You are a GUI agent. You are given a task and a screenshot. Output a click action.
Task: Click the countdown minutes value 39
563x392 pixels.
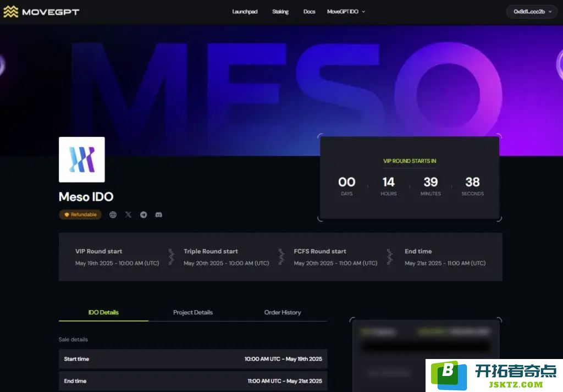430,182
